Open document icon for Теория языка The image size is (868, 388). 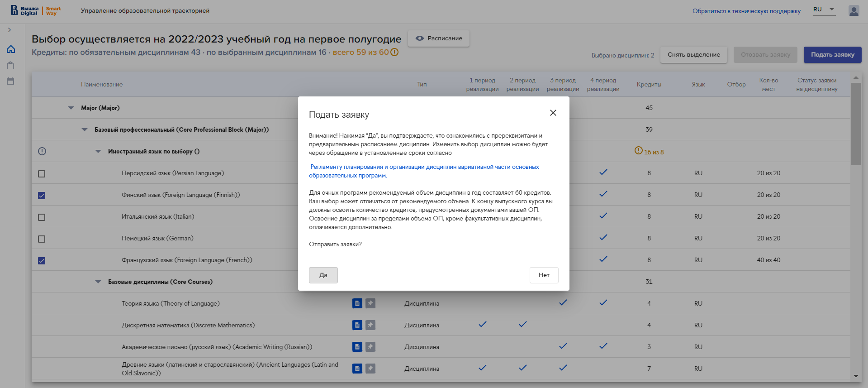click(x=357, y=303)
